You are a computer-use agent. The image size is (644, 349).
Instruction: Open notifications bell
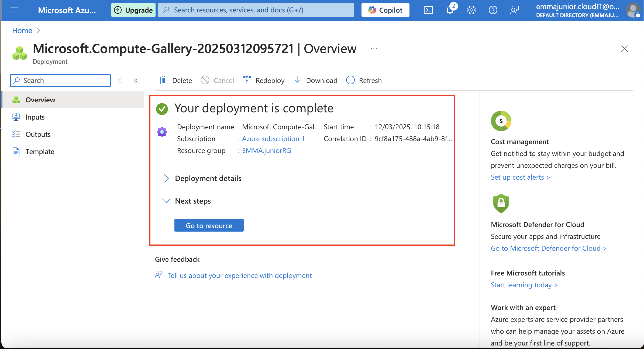(x=450, y=10)
